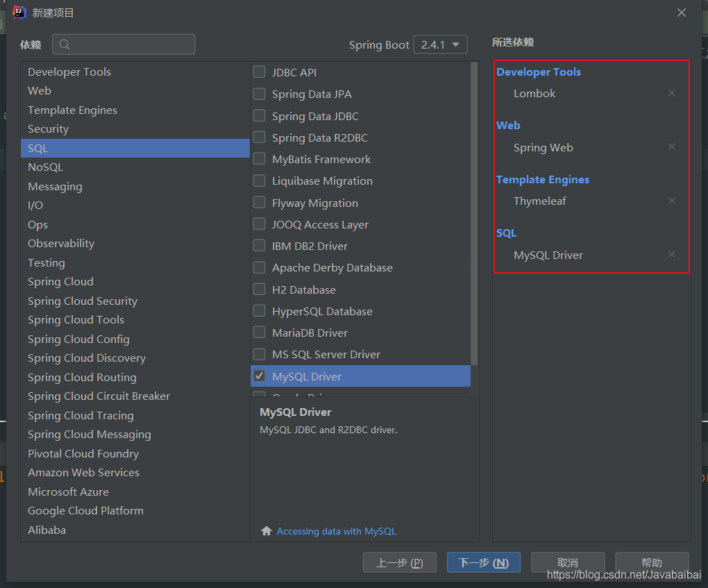
Task: Tick the Spring Data JDBC checkbox
Action: point(259,116)
